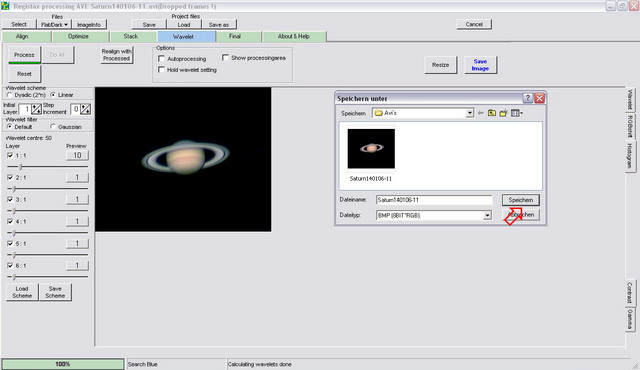Go back in the save dialog

(x=481, y=113)
